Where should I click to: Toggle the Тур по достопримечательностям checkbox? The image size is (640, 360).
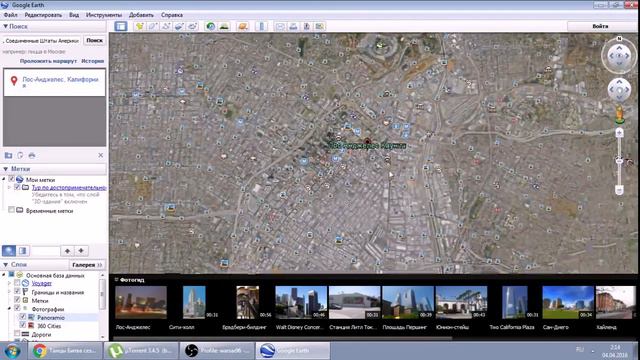[17, 187]
